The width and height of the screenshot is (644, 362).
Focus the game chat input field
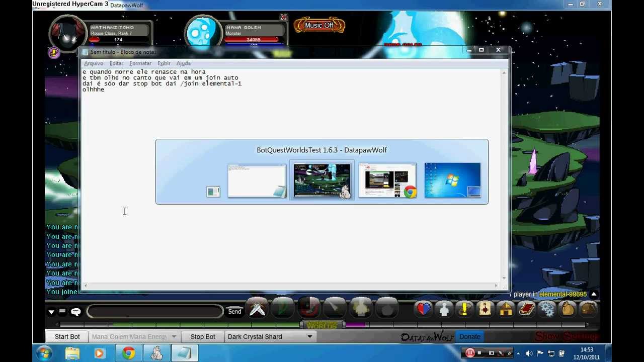155,312
